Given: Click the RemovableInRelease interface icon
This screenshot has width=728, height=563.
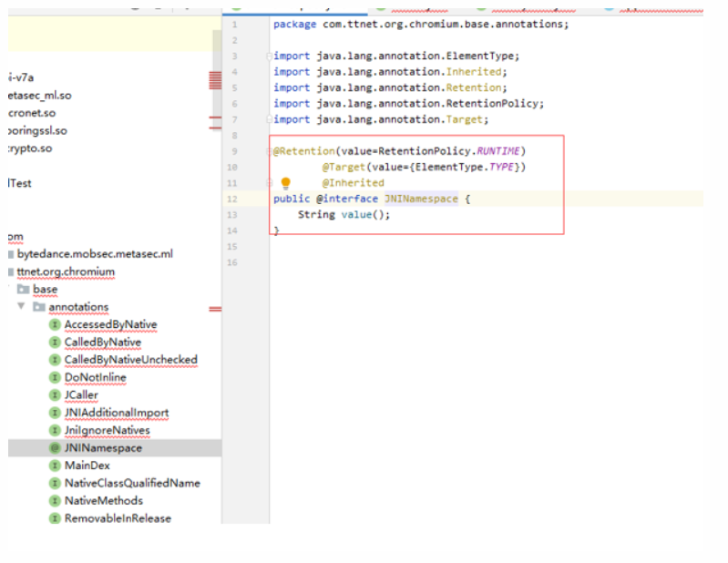Looking at the screenshot, I should (x=55, y=518).
